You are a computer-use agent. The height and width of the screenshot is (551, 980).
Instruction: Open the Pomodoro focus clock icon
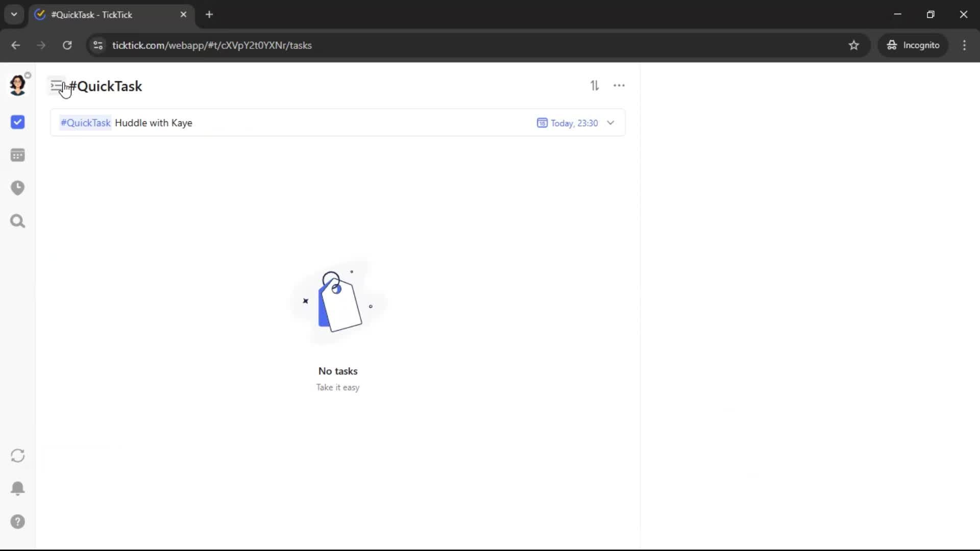point(17,188)
